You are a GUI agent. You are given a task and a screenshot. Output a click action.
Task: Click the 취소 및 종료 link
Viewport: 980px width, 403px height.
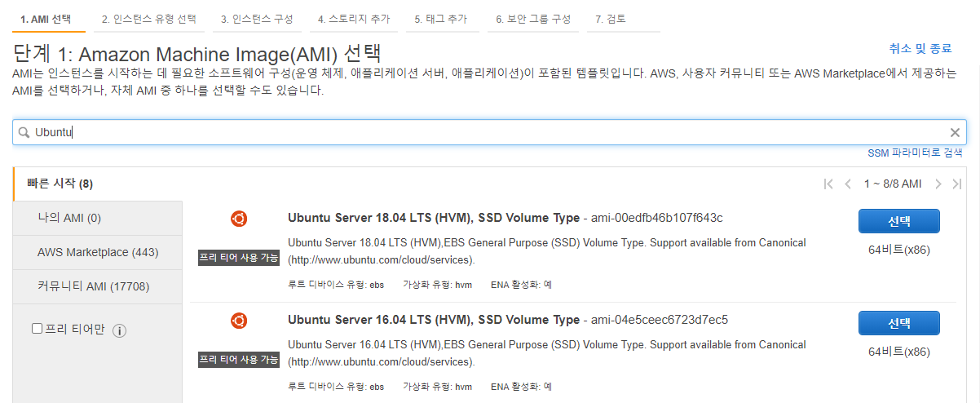point(920,49)
